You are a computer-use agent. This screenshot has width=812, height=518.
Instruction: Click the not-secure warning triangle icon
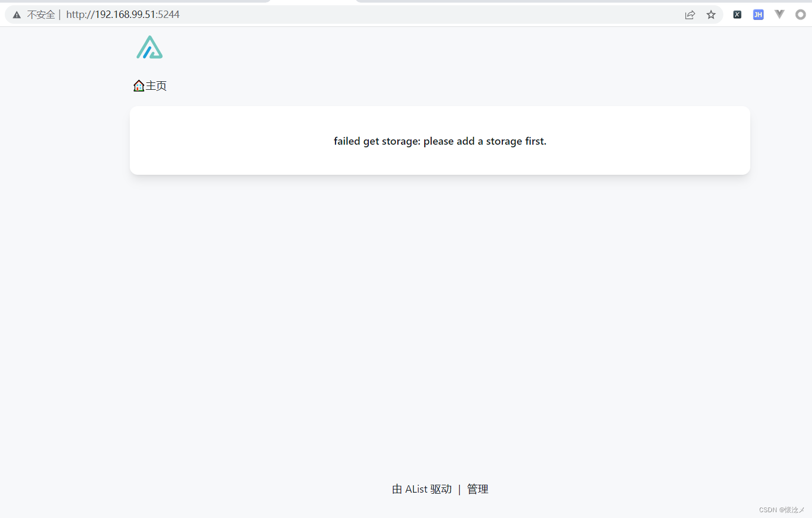click(17, 15)
